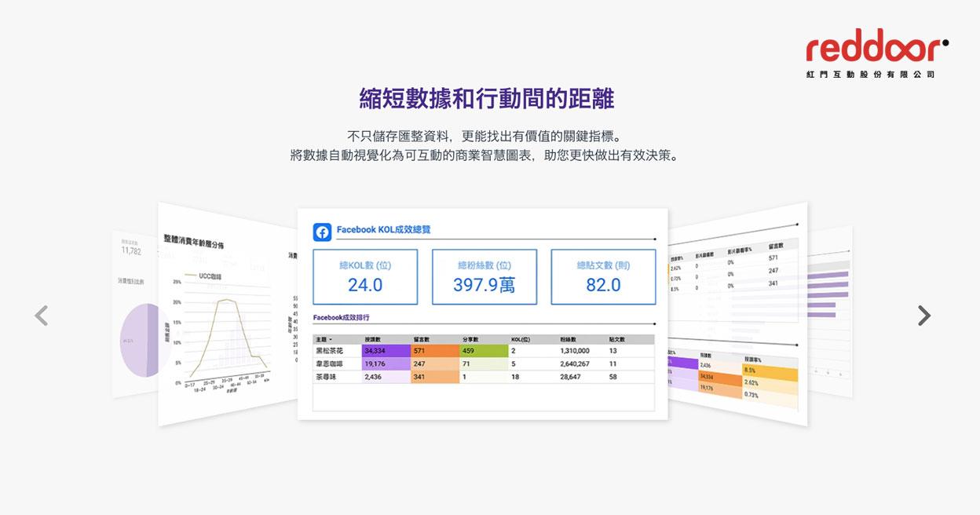Select the 總KOL數 24.0 scorecard
This screenshot has width=980, height=515.
364,276
